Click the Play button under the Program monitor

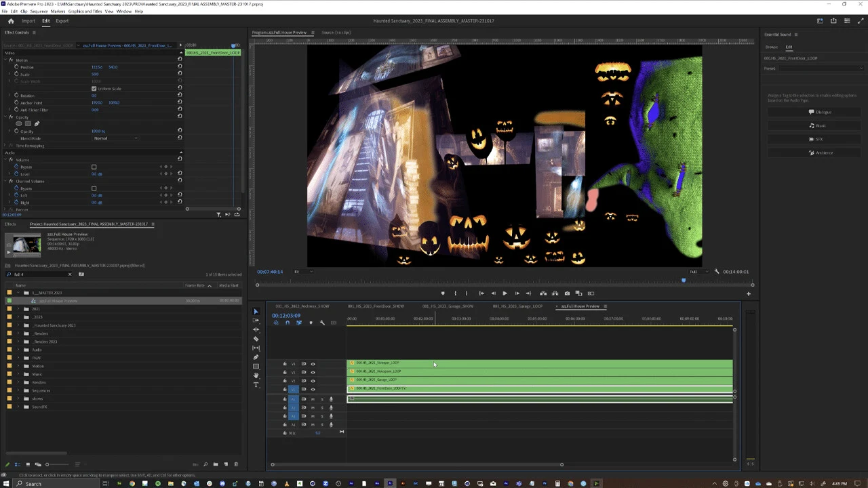pyautogui.click(x=505, y=293)
